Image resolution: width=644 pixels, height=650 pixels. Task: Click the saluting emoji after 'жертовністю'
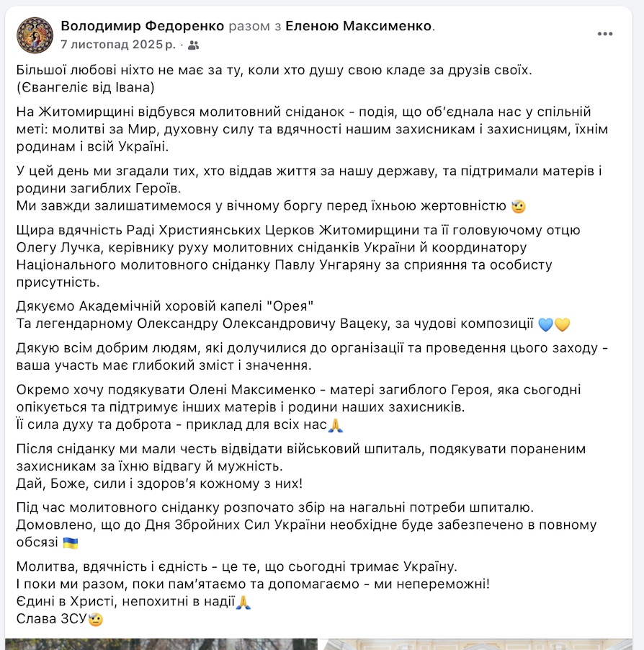coord(519,206)
